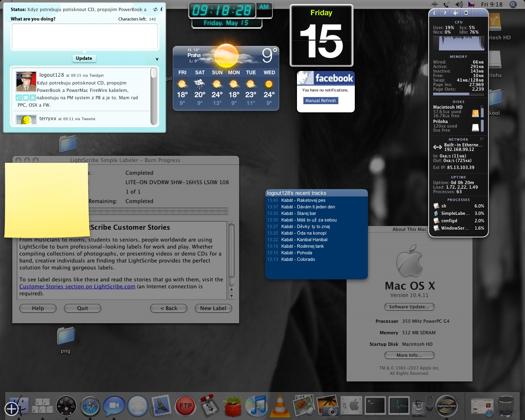This screenshot has width=525, height=420.
Task: Favorite logout128's tweet with the star icon
Action: click(32, 98)
